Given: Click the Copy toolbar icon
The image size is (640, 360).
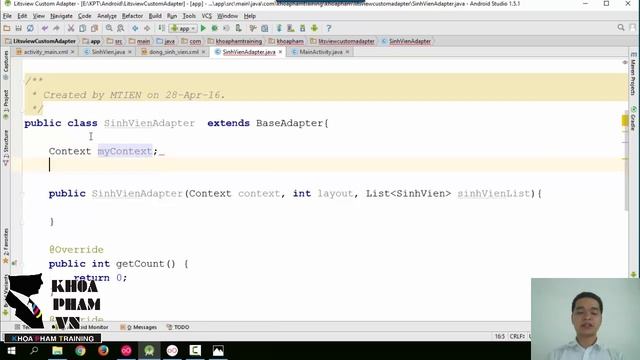Looking at the screenshot, I should pyautogui.click(x=82, y=28).
